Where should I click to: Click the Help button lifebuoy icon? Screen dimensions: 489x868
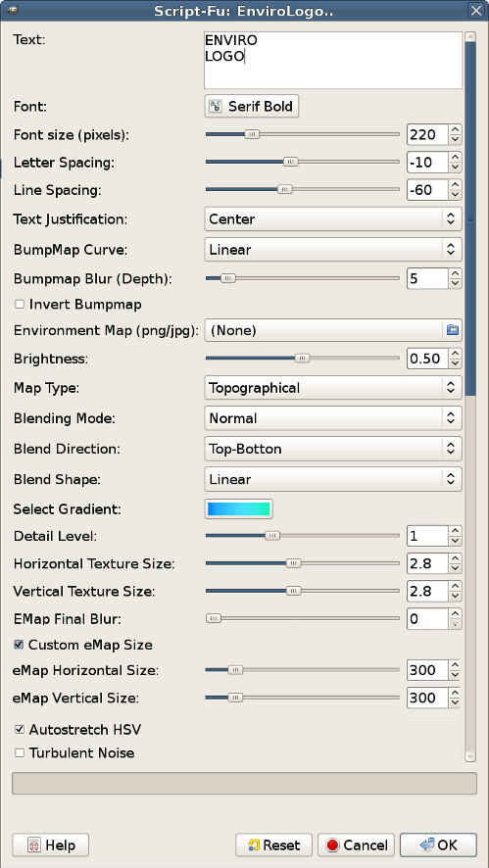click(x=34, y=845)
